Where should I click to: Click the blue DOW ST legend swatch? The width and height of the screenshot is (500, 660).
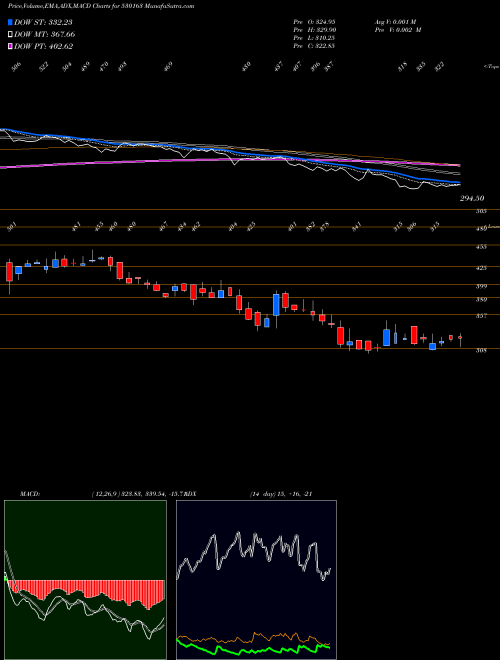point(10,22)
